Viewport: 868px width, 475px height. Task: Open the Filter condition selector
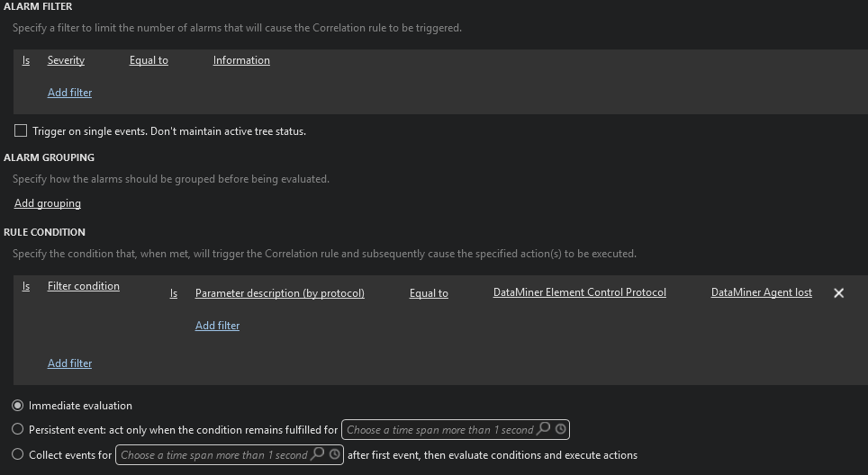point(84,286)
